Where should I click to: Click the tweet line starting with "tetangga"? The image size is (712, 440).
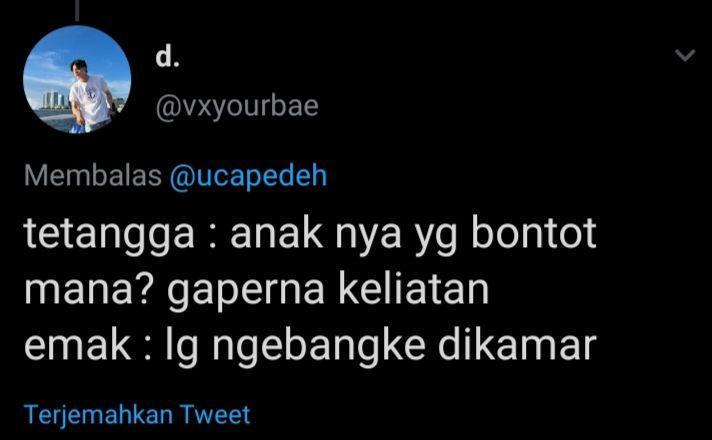click(x=310, y=235)
